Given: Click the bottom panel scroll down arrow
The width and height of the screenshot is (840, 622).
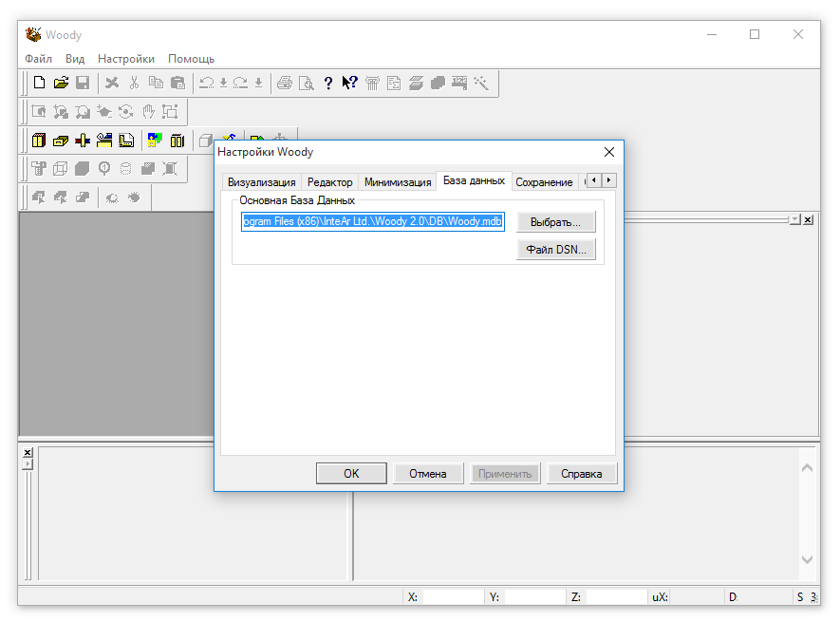Looking at the screenshot, I should click(x=808, y=559).
